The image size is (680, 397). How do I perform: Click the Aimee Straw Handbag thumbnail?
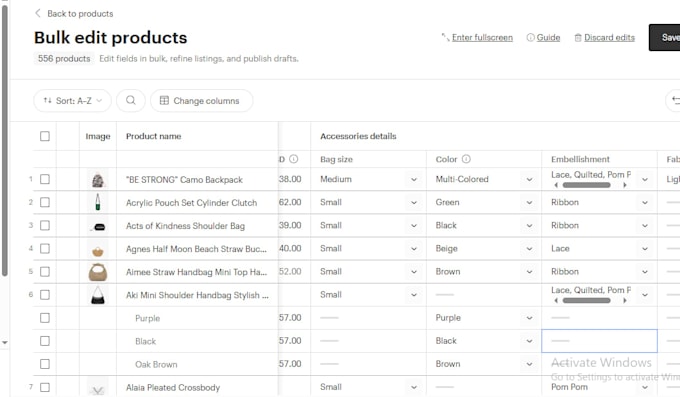tap(98, 272)
